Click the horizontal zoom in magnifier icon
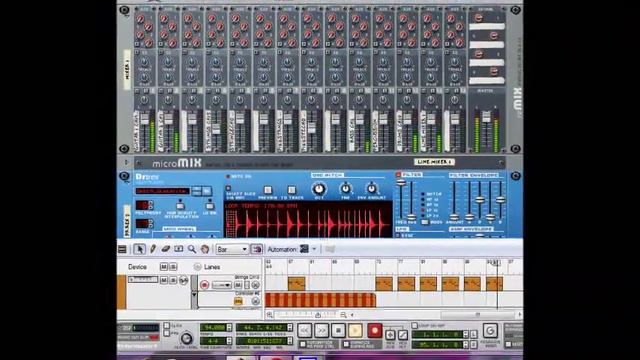Viewport: 640px width, 360px height. pos(270,315)
